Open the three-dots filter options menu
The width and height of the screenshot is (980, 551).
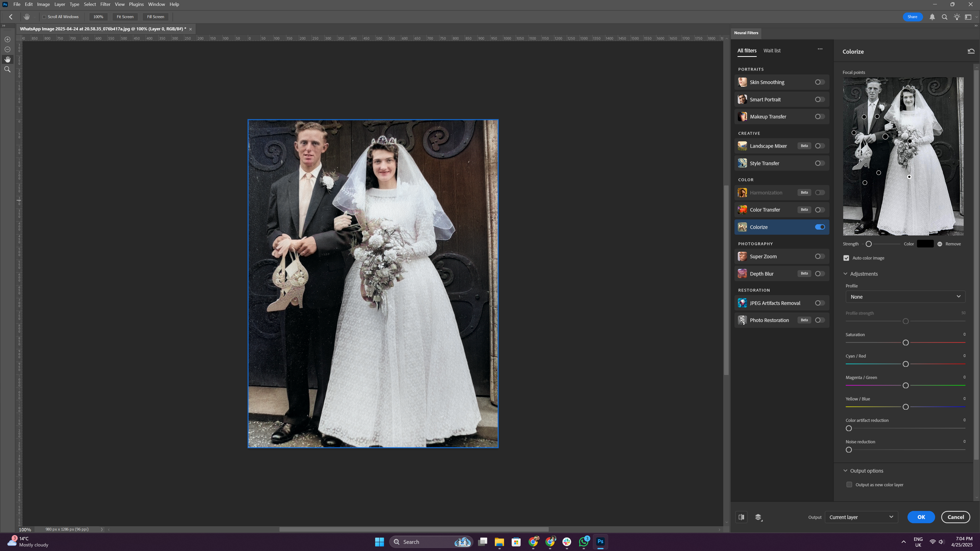tap(820, 49)
